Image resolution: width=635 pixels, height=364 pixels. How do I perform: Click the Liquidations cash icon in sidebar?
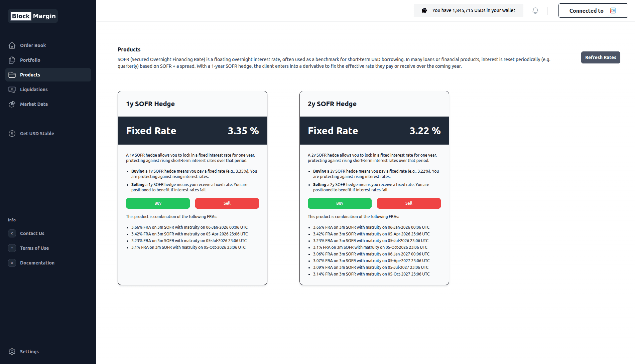click(x=12, y=89)
